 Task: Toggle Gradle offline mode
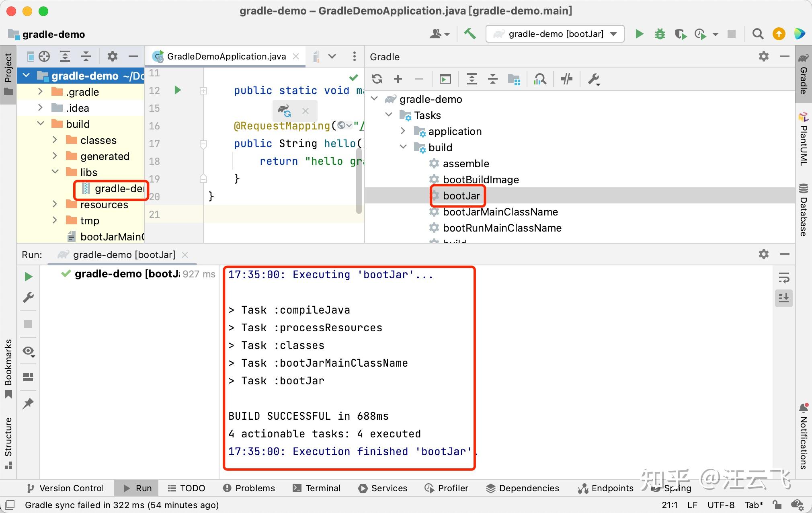point(567,79)
